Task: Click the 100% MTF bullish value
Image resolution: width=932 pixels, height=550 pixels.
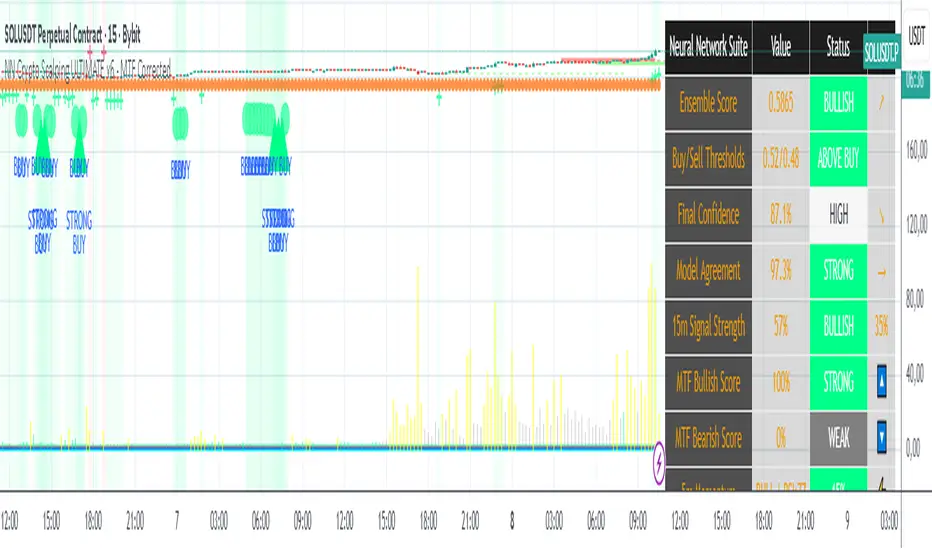Action: [780, 382]
